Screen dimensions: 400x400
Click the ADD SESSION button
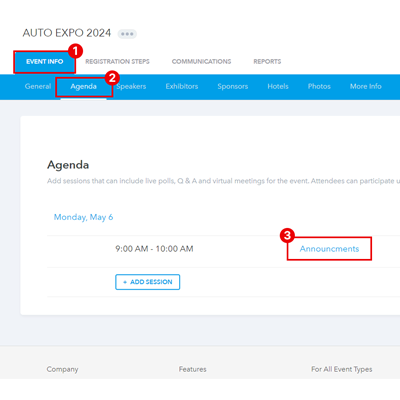148,282
